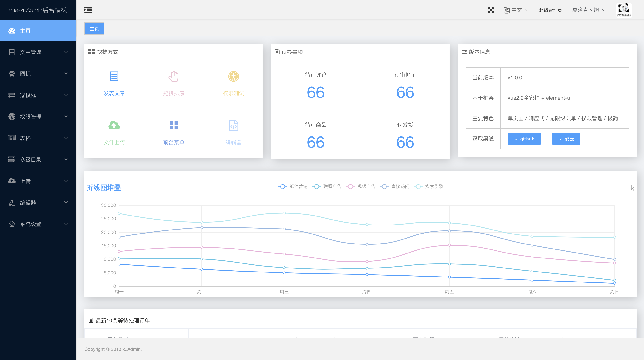Open 发表文章 shortcut document icon

tap(114, 76)
